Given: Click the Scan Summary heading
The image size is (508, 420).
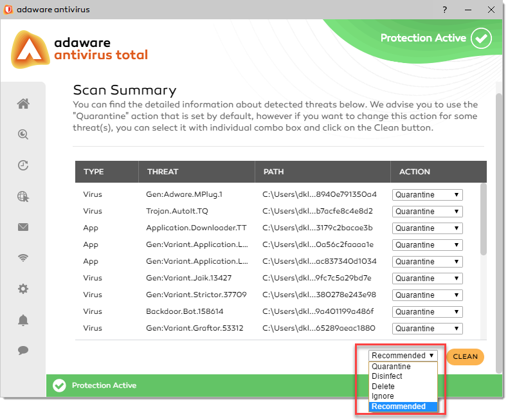Looking at the screenshot, I should 125,91.
